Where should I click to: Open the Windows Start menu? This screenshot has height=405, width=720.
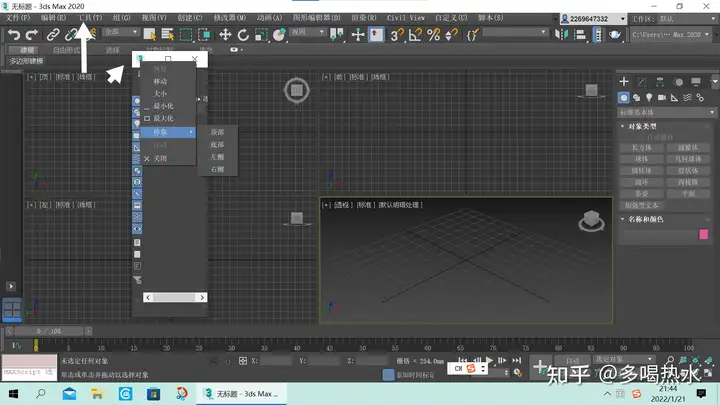13,394
